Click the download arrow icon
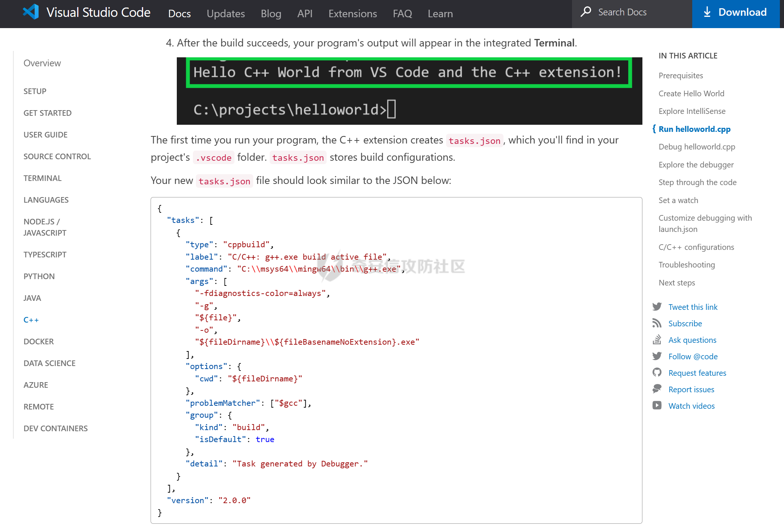This screenshot has width=784, height=532. (707, 12)
